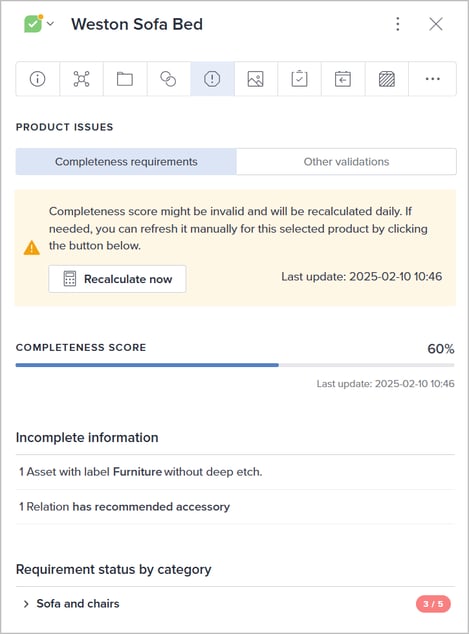Open the image assets icon tab
Image resolution: width=469 pixels, height=634 pixels.
[256, 79]
